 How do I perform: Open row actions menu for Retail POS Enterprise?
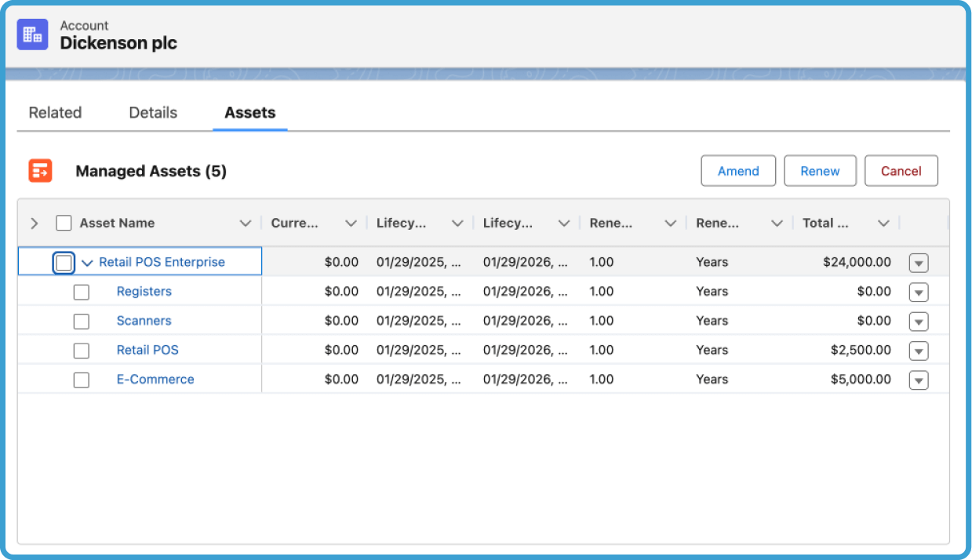pos(919,262)
